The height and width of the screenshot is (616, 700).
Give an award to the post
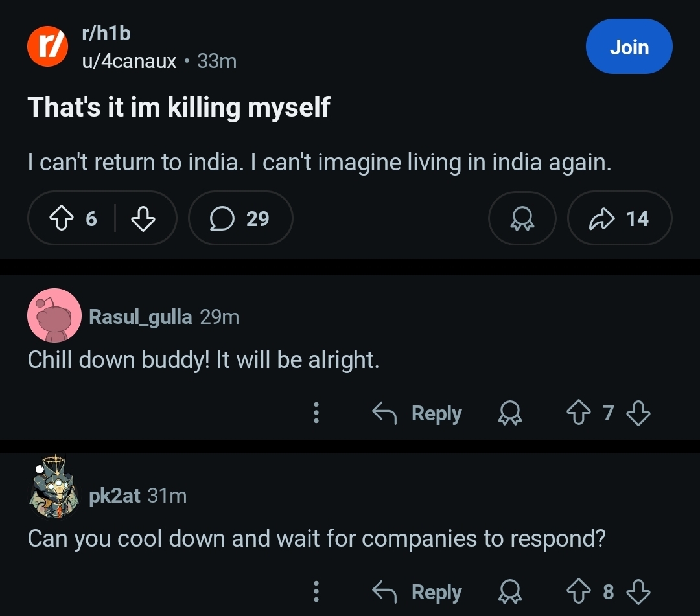point(522,218)
